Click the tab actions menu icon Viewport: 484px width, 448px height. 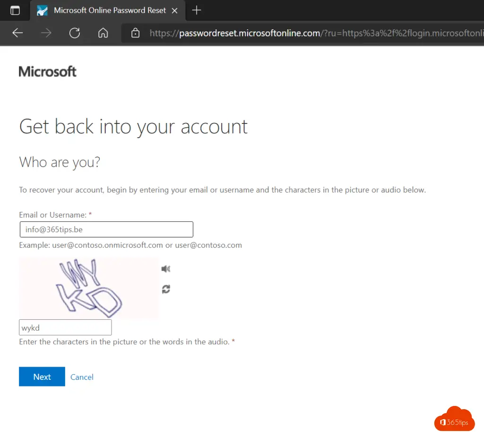tap(15, 10)
